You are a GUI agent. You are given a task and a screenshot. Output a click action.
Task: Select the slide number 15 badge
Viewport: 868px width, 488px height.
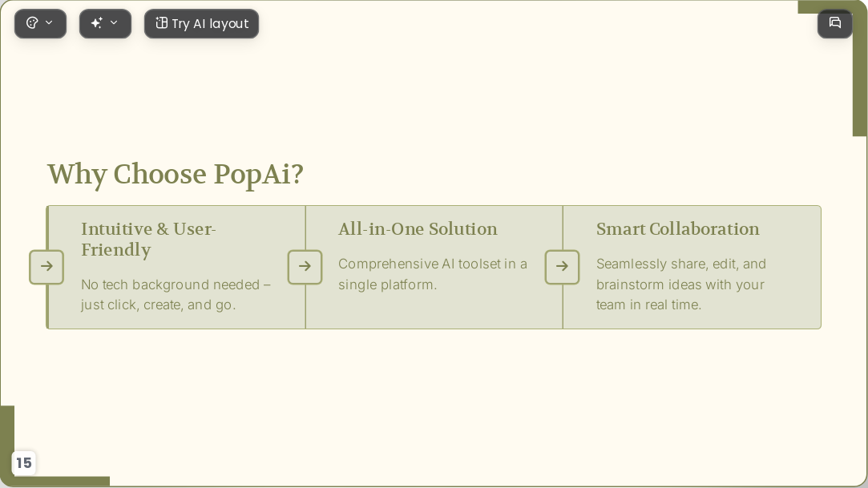point(24,462)
